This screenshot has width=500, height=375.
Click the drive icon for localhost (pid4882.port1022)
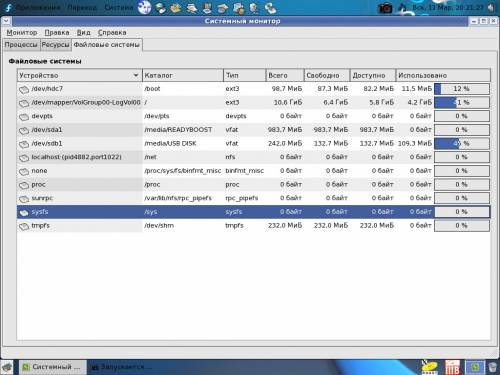tap(24, 158)
